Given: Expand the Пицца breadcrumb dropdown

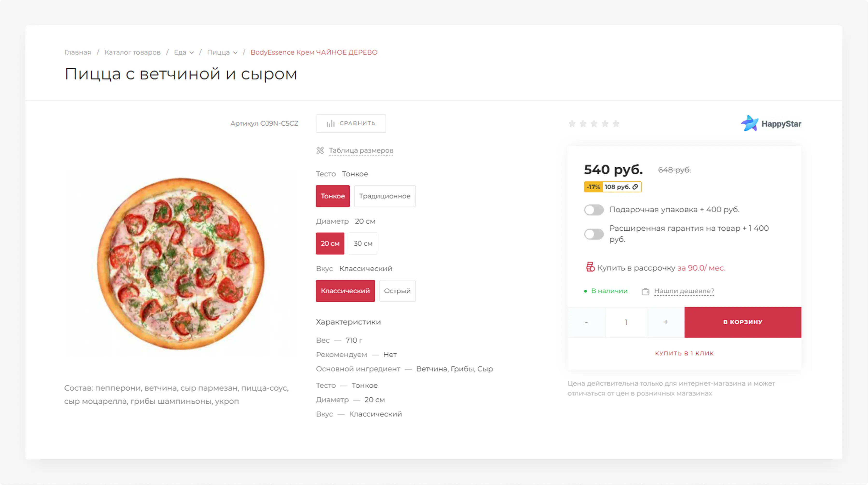Looking at the screenshot, I should click(x=235, y=53).
